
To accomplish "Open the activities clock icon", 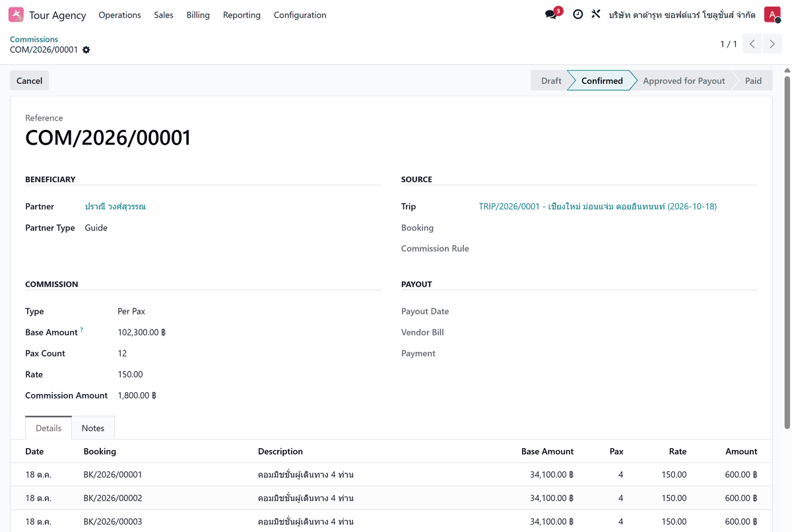I will point(577,15).
